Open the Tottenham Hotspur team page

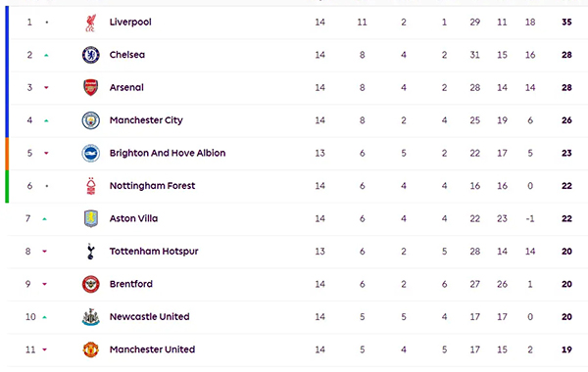[154, 252]
